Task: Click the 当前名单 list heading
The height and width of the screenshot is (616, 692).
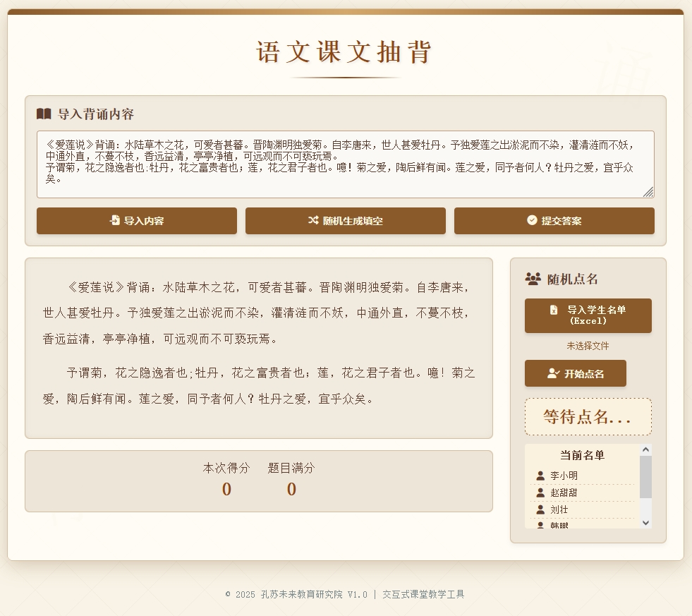Action: (x=582, y=455)
